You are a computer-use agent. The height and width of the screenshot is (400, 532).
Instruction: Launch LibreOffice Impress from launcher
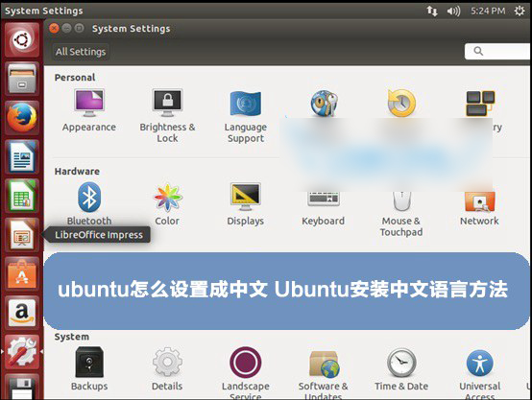point(22,235)
